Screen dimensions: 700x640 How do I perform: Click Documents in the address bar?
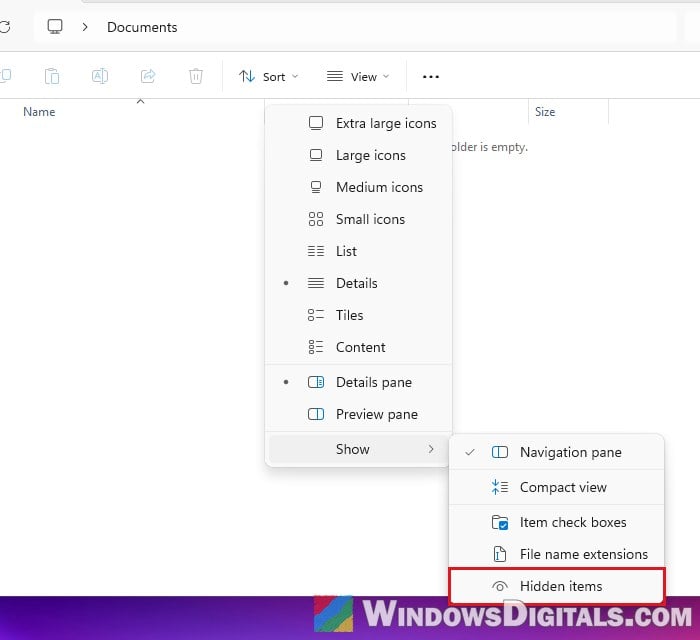click(x=142, y=27)
